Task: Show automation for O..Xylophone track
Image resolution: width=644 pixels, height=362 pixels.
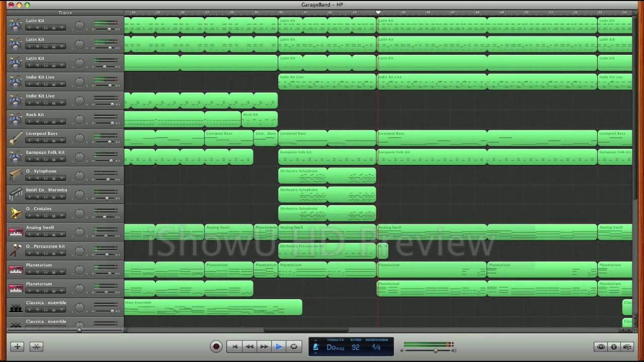Action: [62, 178]
